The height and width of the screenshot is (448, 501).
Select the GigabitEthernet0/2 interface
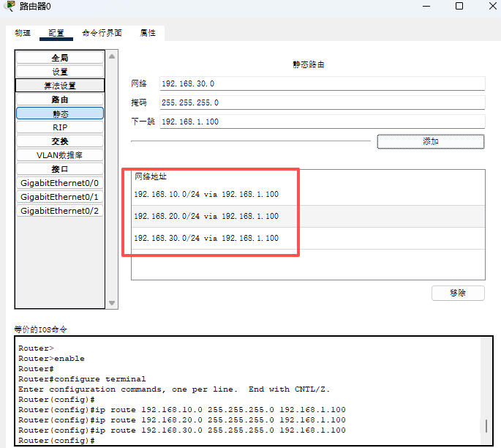[x=60, y=211]
